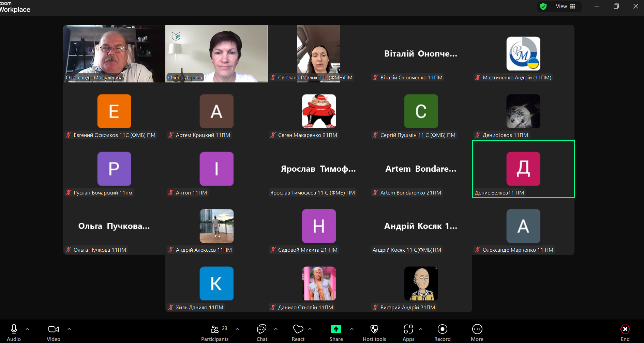Screen dimensions: 644x343
Task: Expand the arrow next to Share
Action: 352,329
